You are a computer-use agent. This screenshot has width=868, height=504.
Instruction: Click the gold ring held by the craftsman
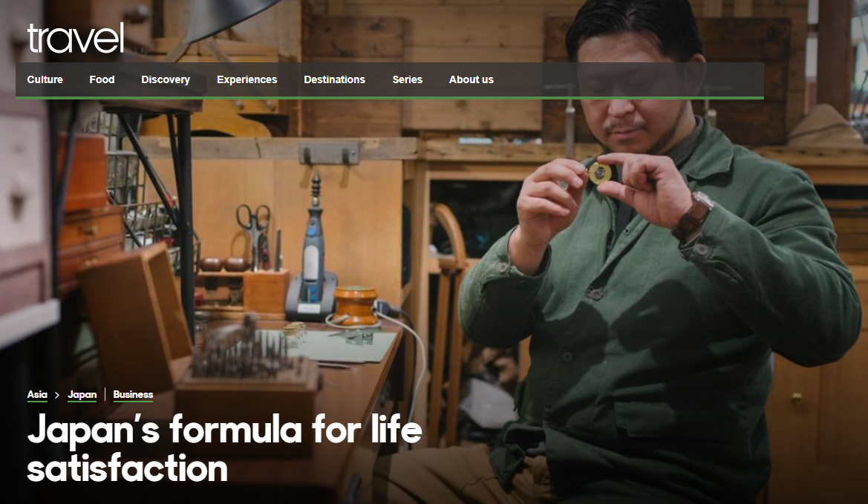click(599, 173)
